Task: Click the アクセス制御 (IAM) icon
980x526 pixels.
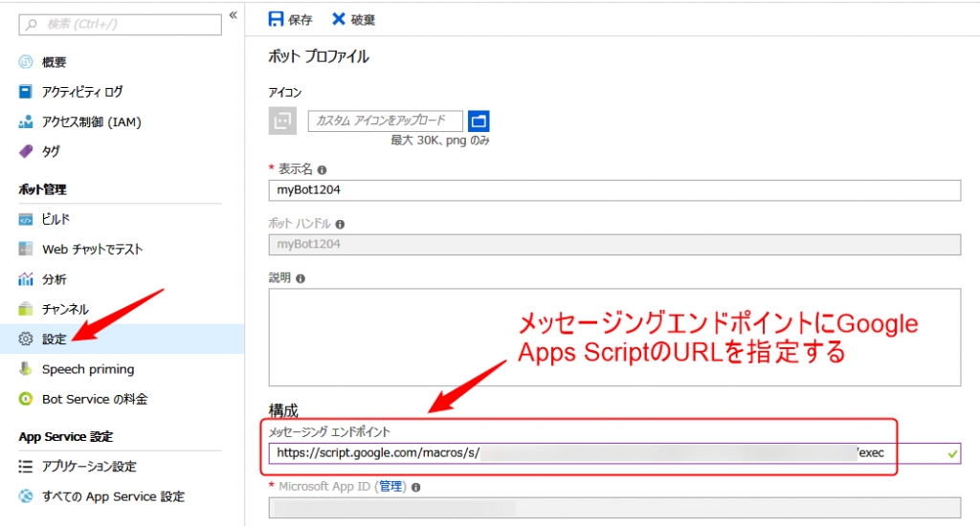Action: click(26, 121)
